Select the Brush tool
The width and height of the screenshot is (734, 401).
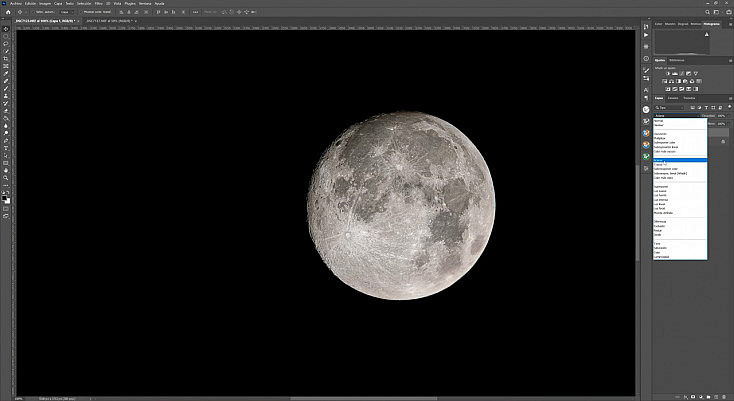point(6,88)
